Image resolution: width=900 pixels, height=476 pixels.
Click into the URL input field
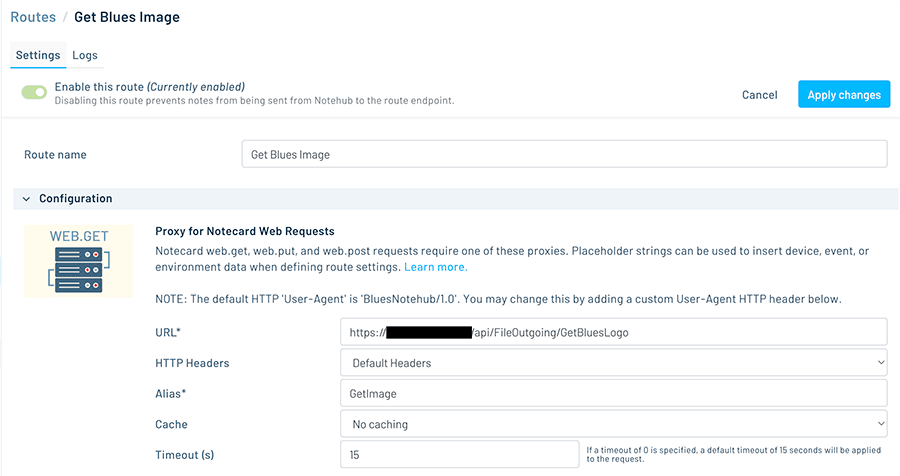tap(614, 332)
